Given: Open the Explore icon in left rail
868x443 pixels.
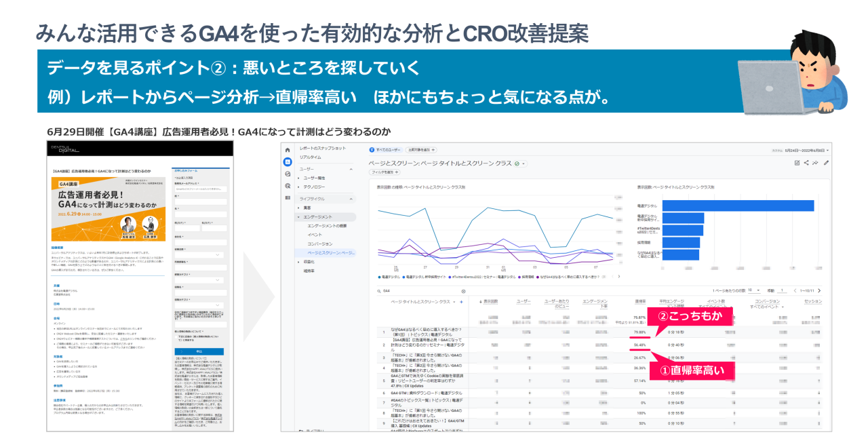Looking at the screenshot, I should pyautogui.click(x=288, y=174).
